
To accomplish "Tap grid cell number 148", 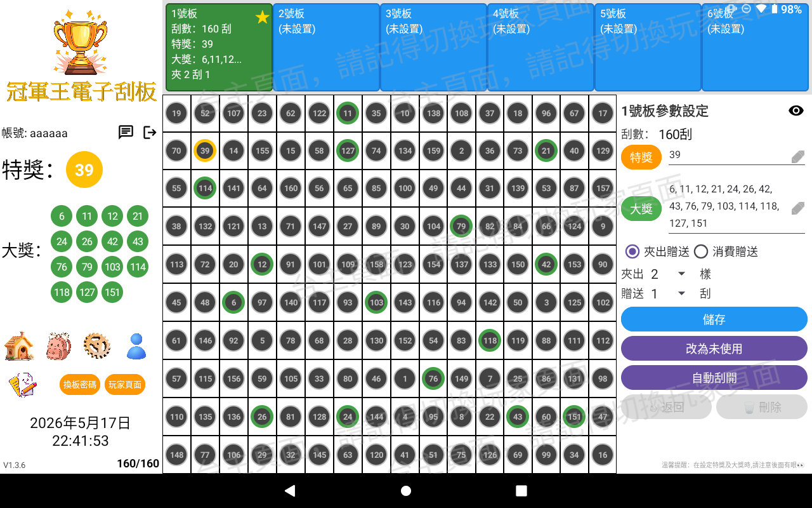I will 176,455.
